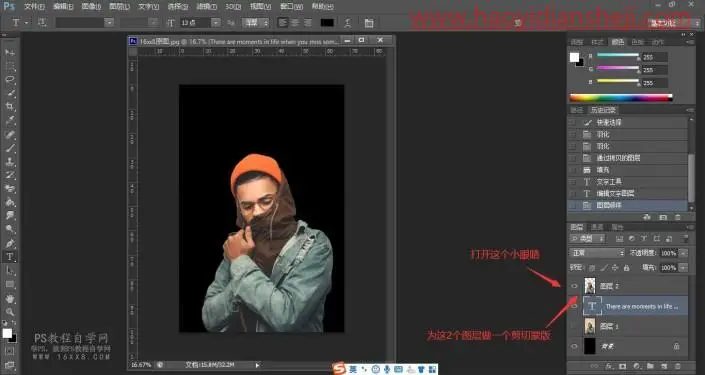Image resolution: width=705 pixels, height=375 pixels.
Task: Create a new group folder icon
Action: click(651, 366)
